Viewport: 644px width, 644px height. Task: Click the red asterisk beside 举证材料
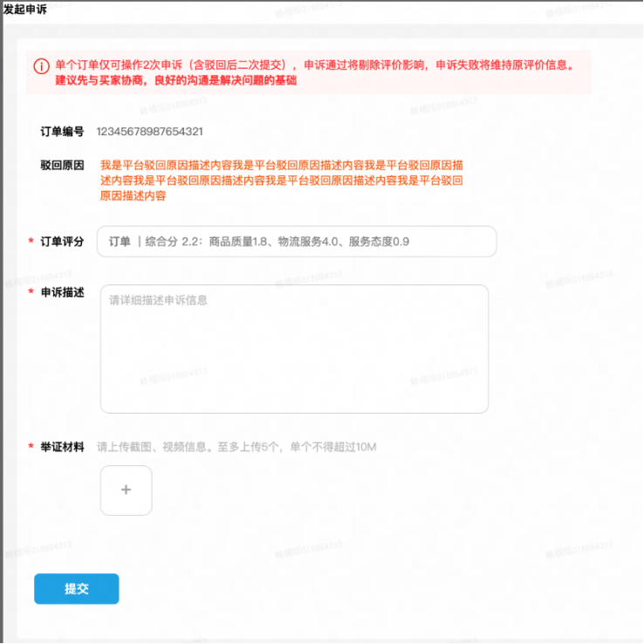pyautogui.click(x=31, y=448)
